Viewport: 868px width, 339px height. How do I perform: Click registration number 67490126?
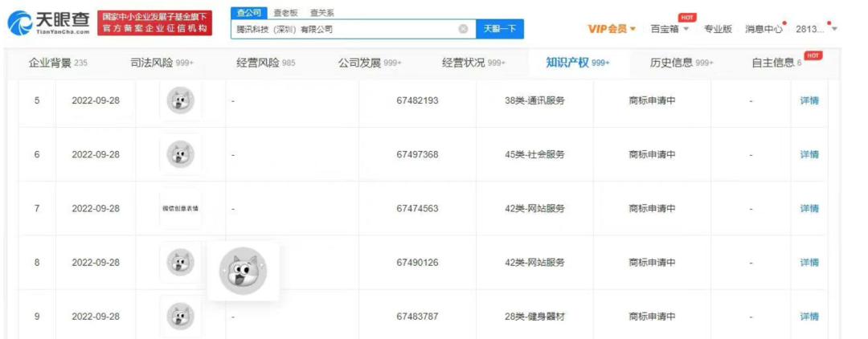pos(417,263)
